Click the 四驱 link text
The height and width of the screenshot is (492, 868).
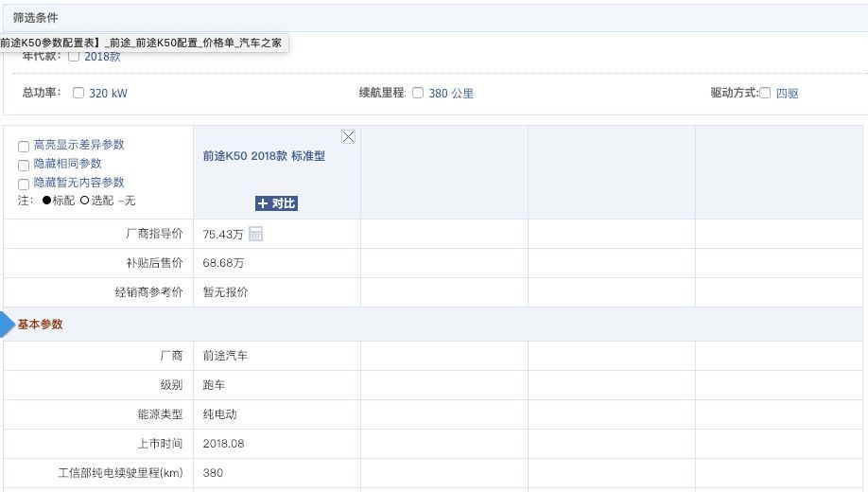pos(787,94)
